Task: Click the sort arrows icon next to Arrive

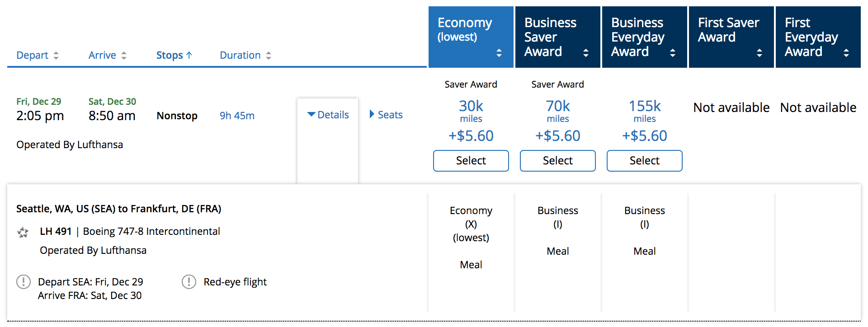Action: [124, 56]
